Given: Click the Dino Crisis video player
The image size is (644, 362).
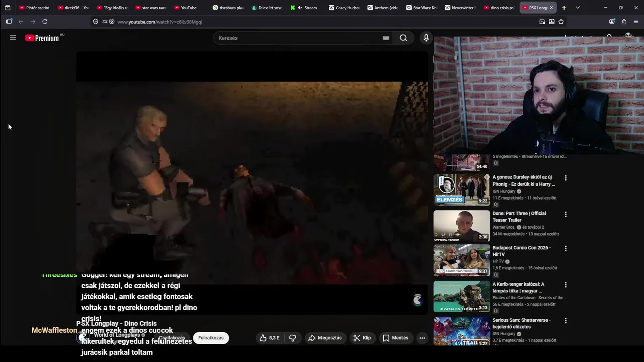Looking at the screenshot, I should tap(252, 183).
